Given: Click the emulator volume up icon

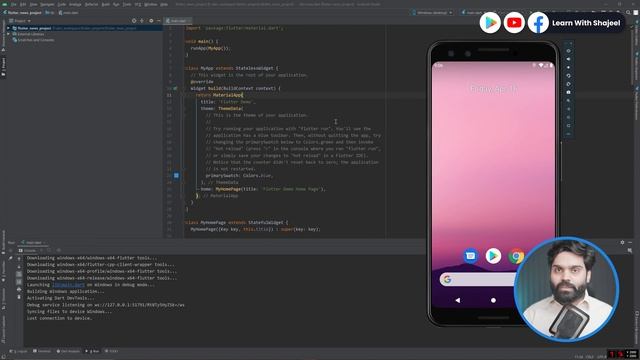Looking at the screenshot, I should pos(568,59).
